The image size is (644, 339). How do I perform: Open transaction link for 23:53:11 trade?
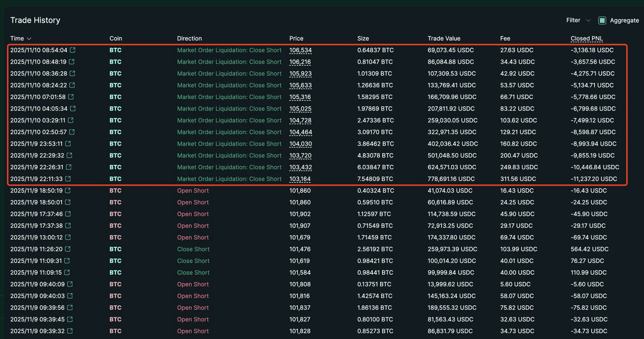(x=68, y=143)
